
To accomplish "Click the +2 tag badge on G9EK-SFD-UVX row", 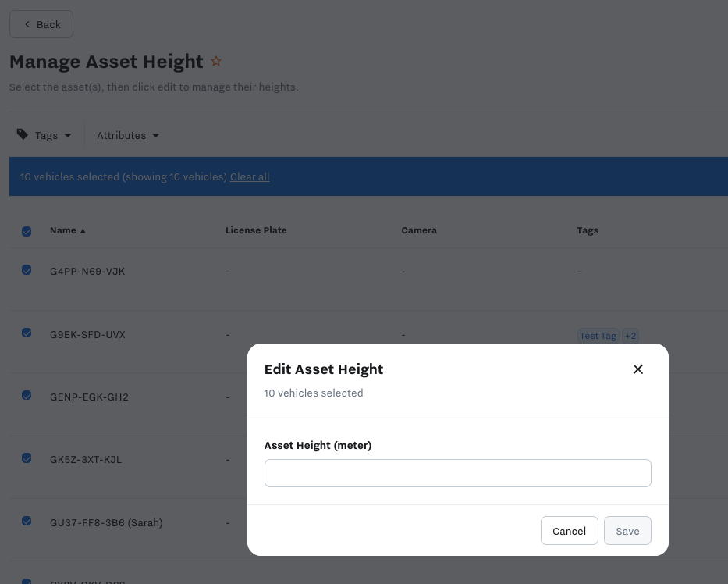I will click(630, 335).
